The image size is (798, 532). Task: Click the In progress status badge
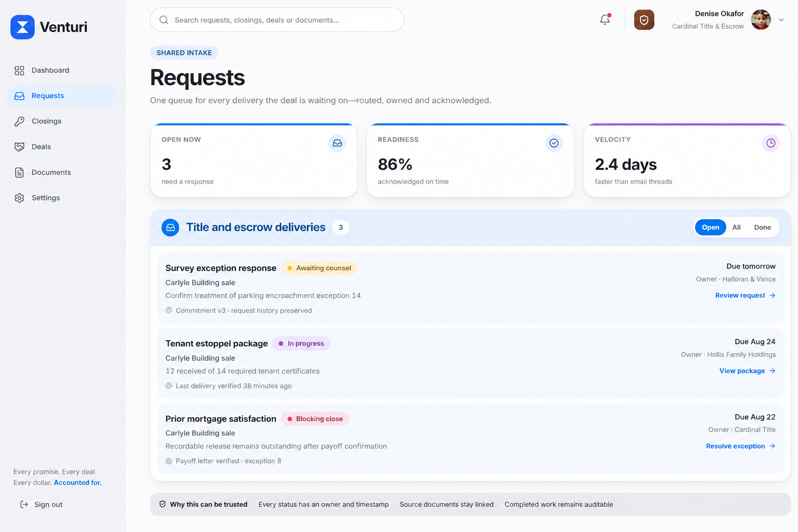pyautogui.click(x=301, y=343)
